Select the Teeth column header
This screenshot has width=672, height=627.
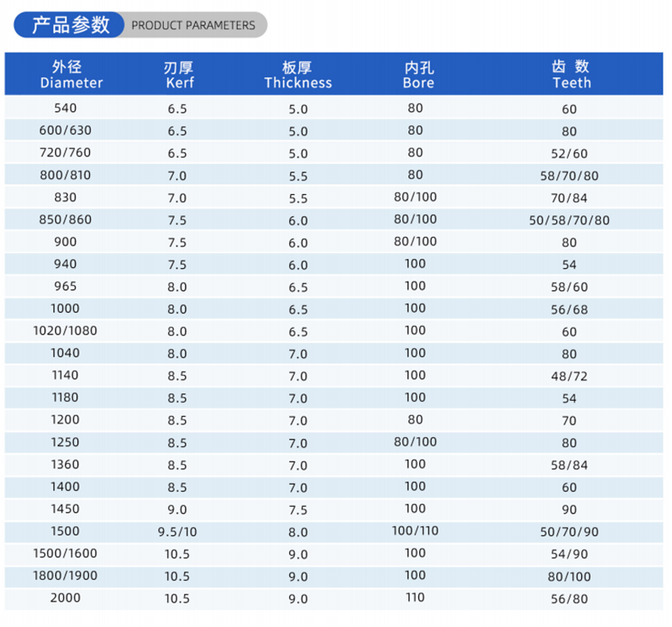[571, 75]
